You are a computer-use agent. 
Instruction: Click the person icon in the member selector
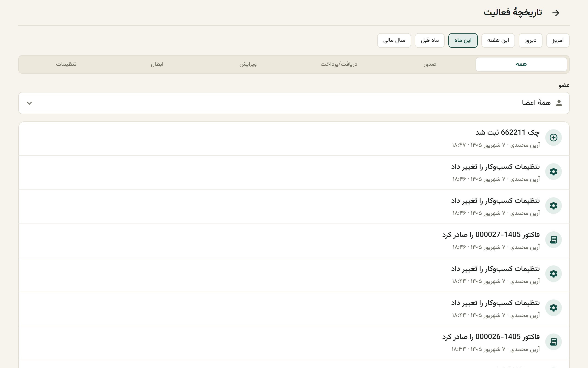pyautogui.click(x=559, y=103)
